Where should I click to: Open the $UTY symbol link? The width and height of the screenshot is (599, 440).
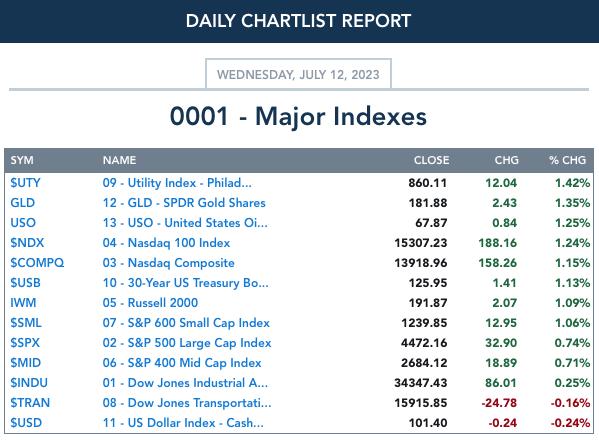point(25,183)
